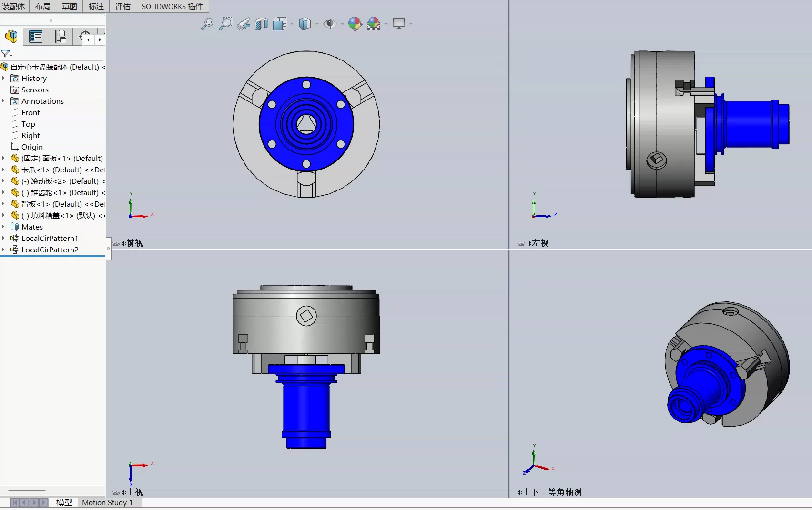Click the 前视 view link icon

tap(116, 243)
